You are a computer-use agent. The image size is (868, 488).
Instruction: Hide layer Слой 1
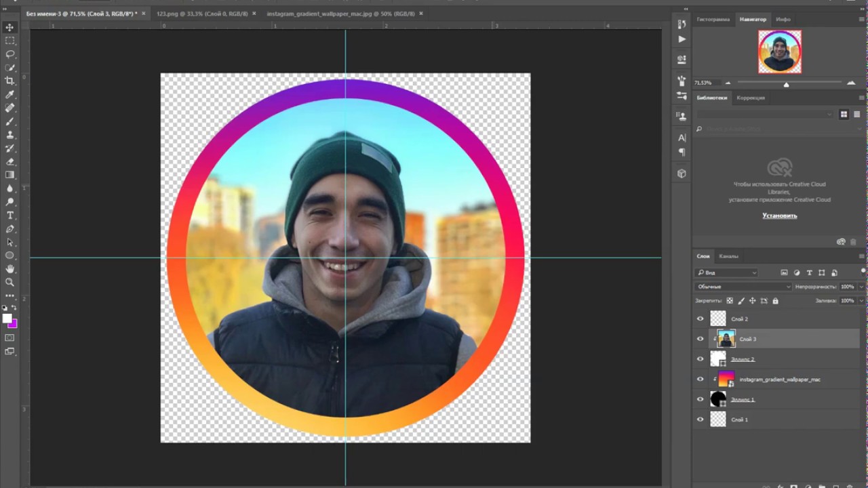[701, 420]
